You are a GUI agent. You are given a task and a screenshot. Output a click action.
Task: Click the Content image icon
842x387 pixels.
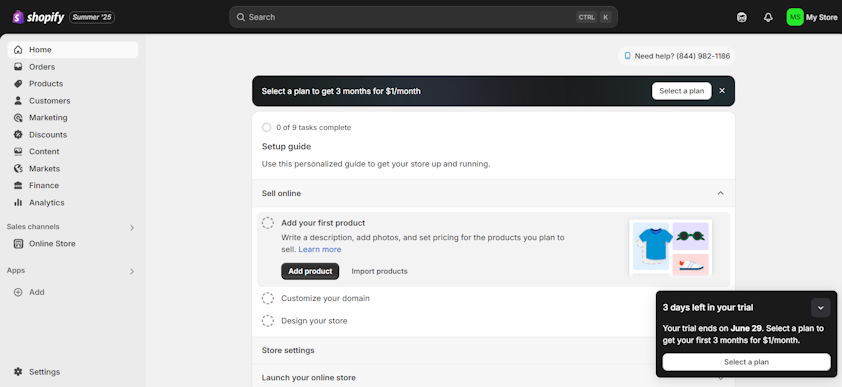coord(18,151)
